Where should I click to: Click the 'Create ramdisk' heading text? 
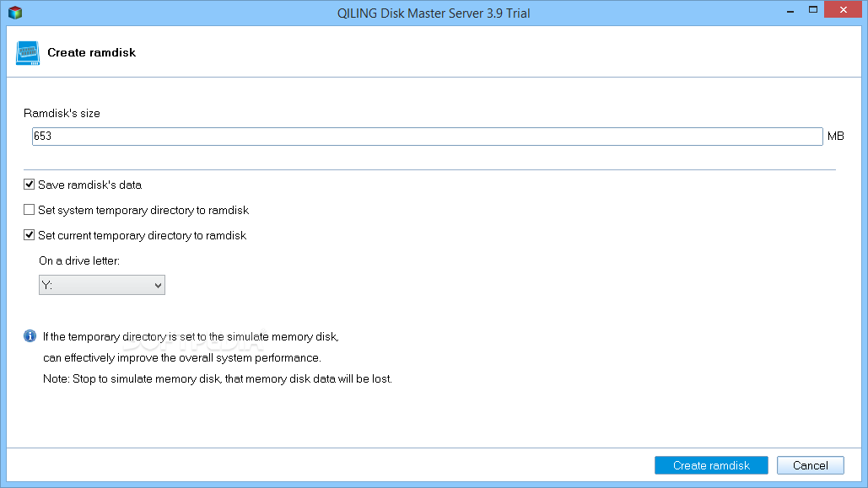click(91, 52)
